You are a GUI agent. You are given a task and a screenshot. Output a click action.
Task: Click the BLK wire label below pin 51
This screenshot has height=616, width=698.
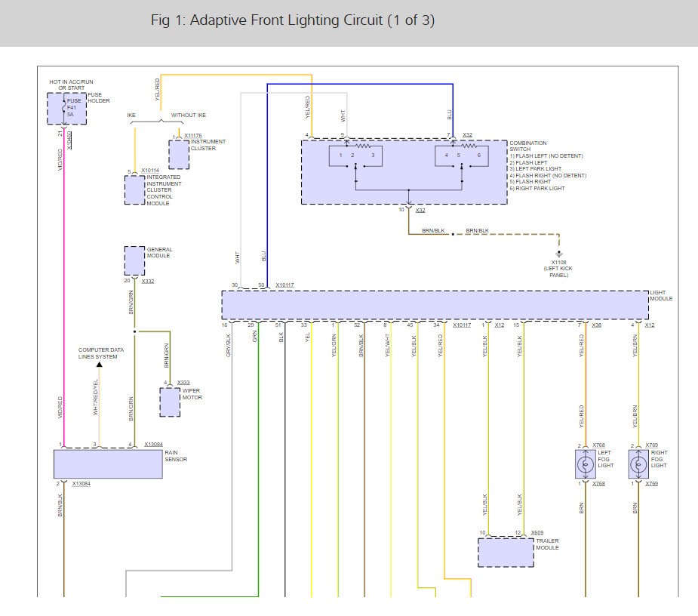(x=281, y=337)
